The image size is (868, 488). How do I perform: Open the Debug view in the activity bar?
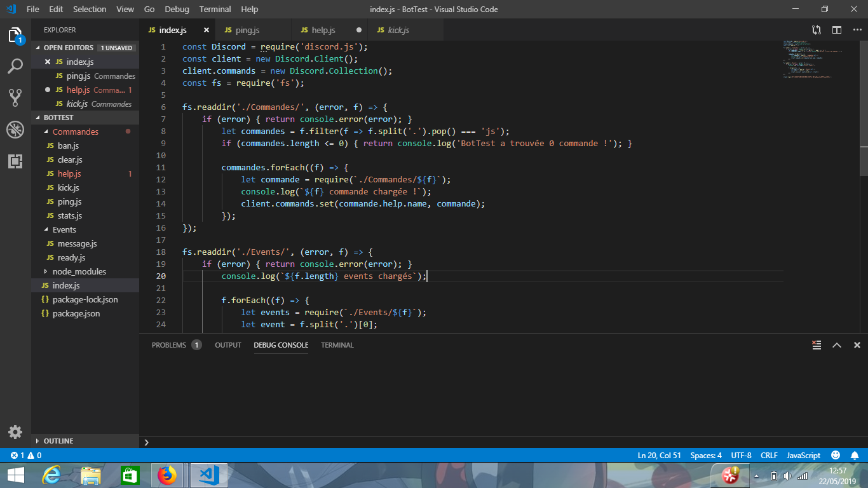point(15,130)
